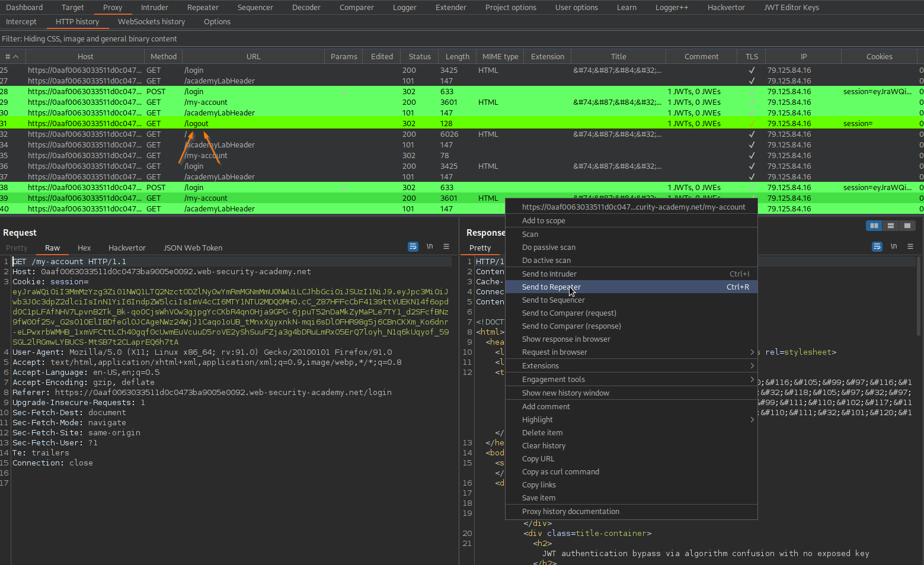This screenshot has height=565, width=924.
Task: Click the history filter bar
Action: coord(462,39)
